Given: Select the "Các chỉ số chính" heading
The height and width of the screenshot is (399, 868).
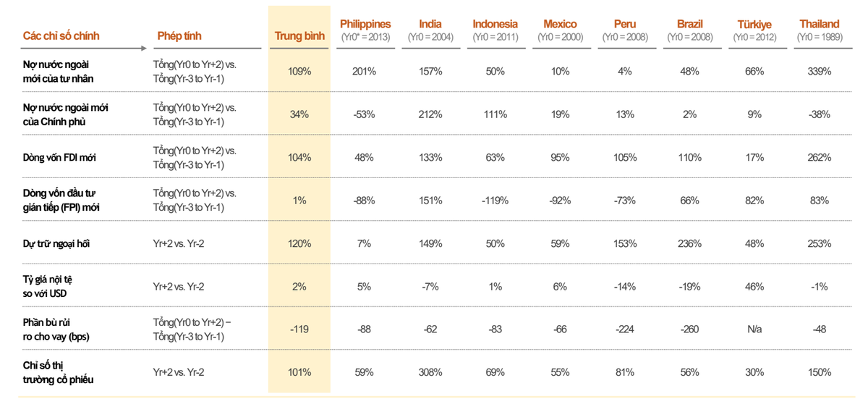Looking at the screenshot, I should [x=61, y=35].
